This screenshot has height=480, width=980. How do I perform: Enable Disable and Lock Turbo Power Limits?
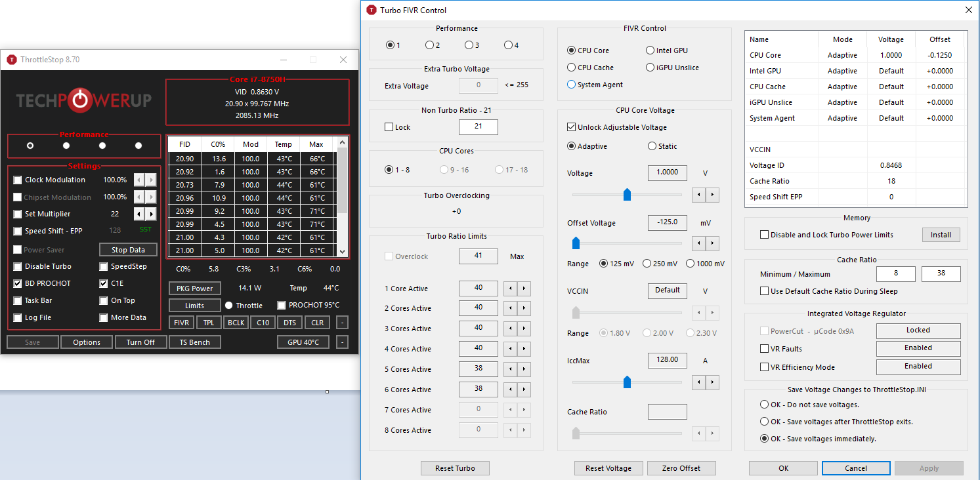[x=764, y=235]
